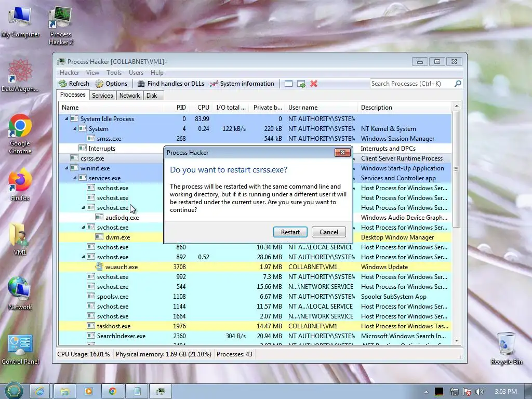Open the View menu
532x399 pixels.
pyautogui.click(x=92, y=73)
